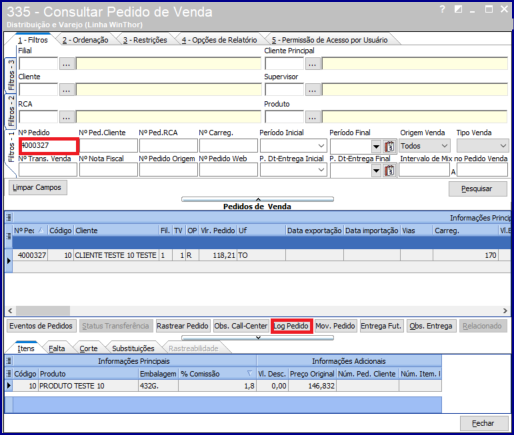Open the Pedidos de Venda grid options icon
The image size is (514, 435).
point(9,218)
